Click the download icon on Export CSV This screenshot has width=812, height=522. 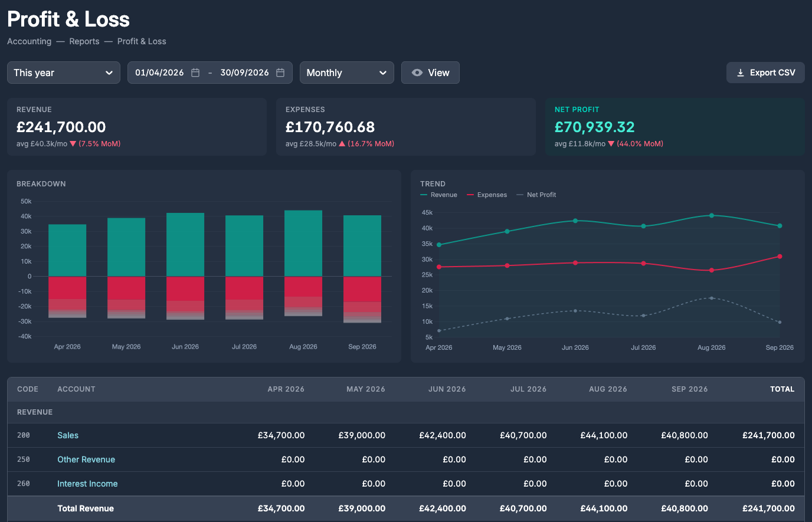click(741, 73)
